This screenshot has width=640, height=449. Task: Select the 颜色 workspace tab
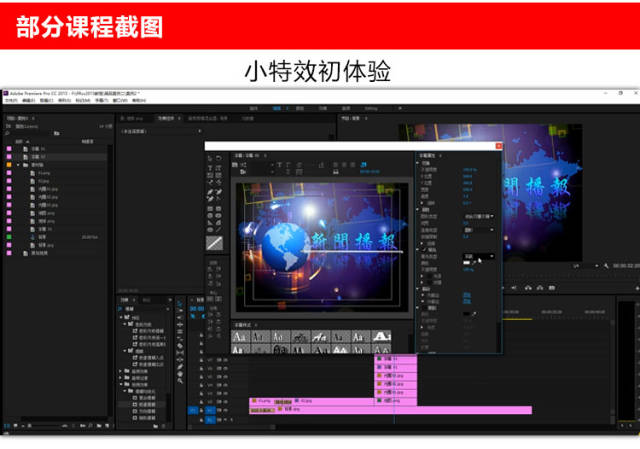300,109
